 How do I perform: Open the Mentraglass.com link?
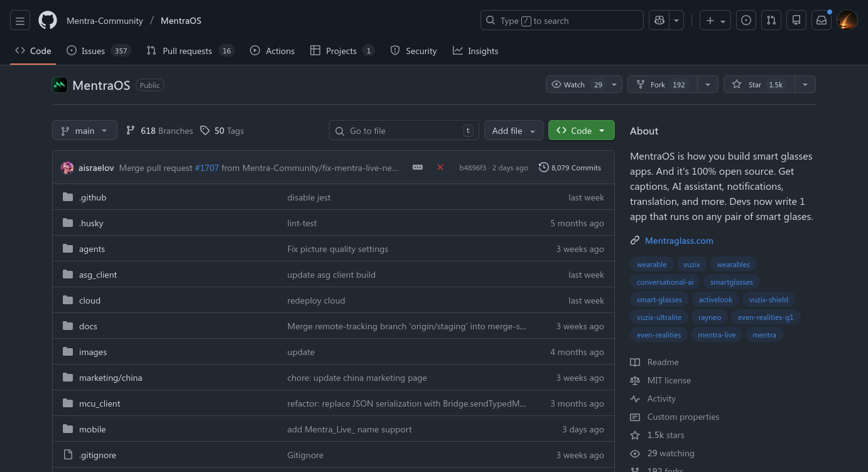click(x=678, y=241)
